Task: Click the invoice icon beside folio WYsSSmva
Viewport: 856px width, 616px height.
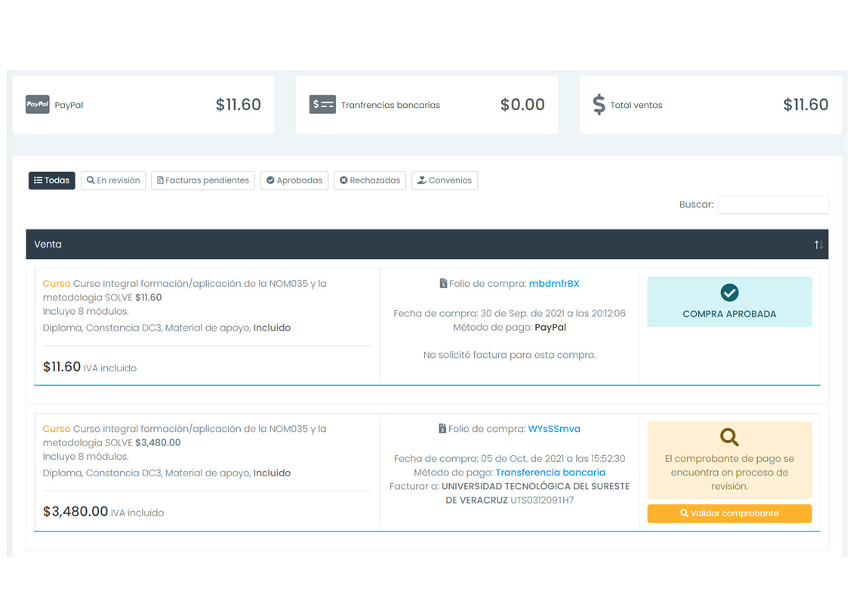Action: [x=442, y=429]
